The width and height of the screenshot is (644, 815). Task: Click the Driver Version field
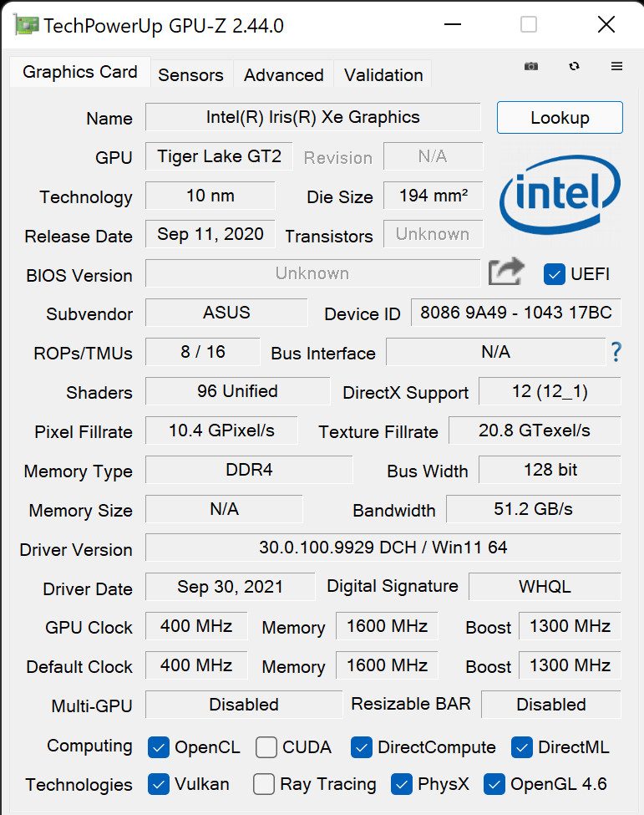click(383, 548)
